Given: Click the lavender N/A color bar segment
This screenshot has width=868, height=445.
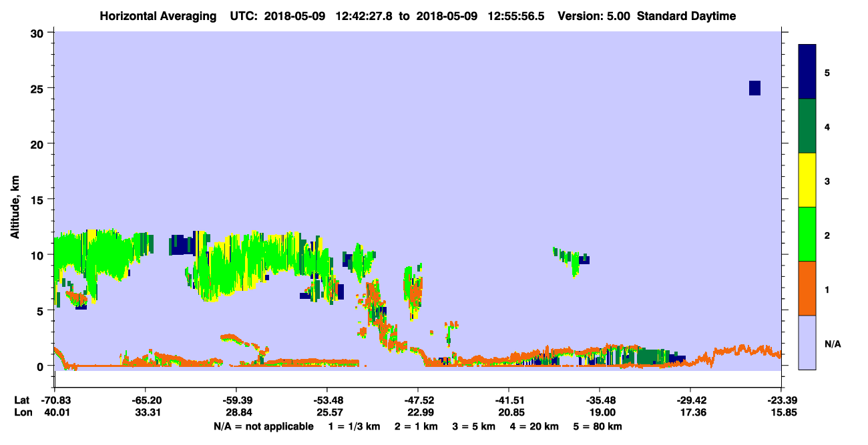Looking at the screenshot, I should pyautogui.click(x=807, y=342).
